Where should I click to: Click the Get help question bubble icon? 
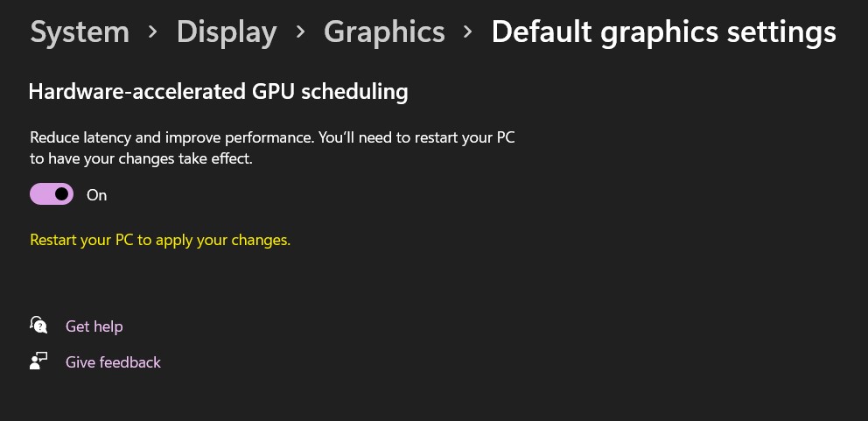pyautogui.click(x=38, y=326)
